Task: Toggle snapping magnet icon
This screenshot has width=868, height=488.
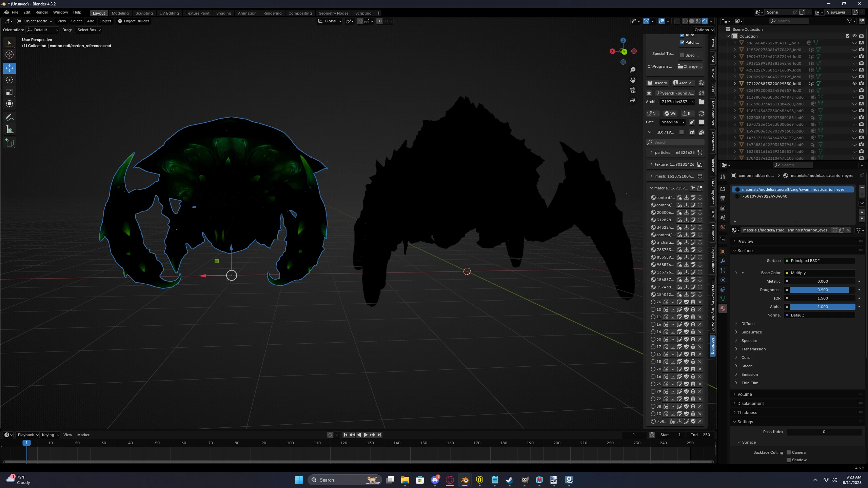Action: point(360,21)
